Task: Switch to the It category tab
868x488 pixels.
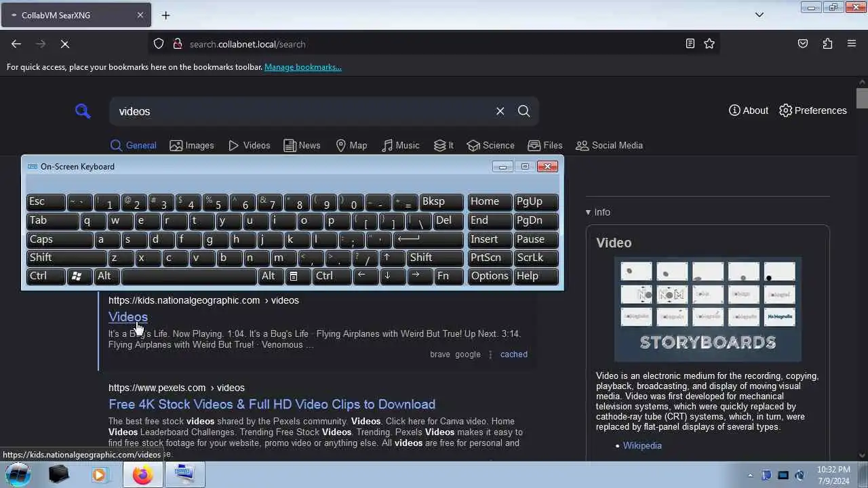Action: (444, 145)
